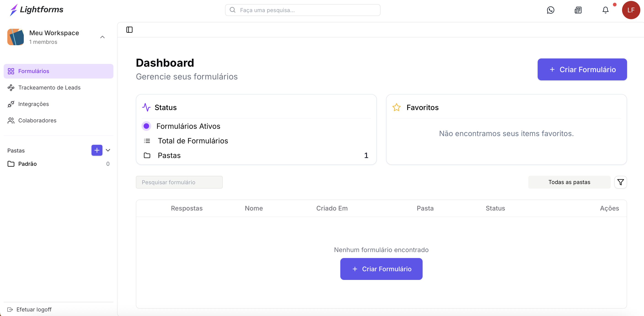Image resolution: width=644 pixels, height=316 pixels.
Task: Click the Lightforms logo
Action: pos(37,10)
